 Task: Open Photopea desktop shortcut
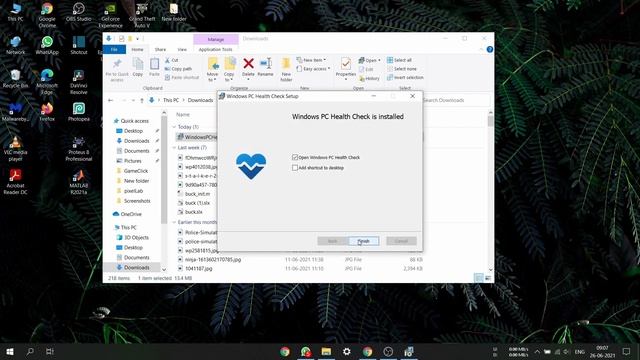click(78, 112)
